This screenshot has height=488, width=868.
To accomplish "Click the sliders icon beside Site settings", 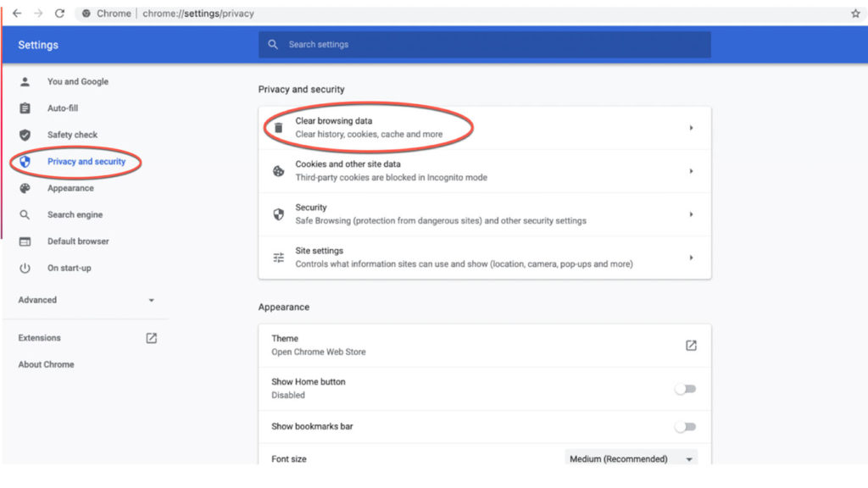I will [278, 258].
